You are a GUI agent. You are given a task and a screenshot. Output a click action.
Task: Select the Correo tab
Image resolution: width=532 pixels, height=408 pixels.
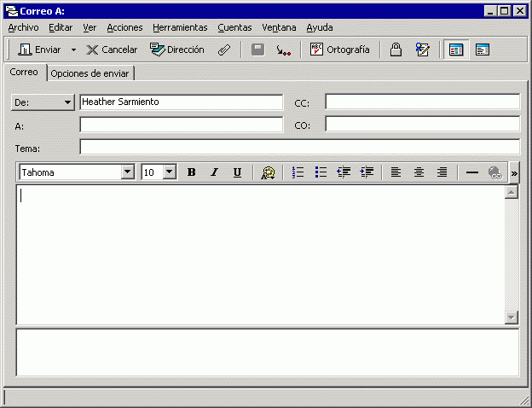(x=24, y=72)
